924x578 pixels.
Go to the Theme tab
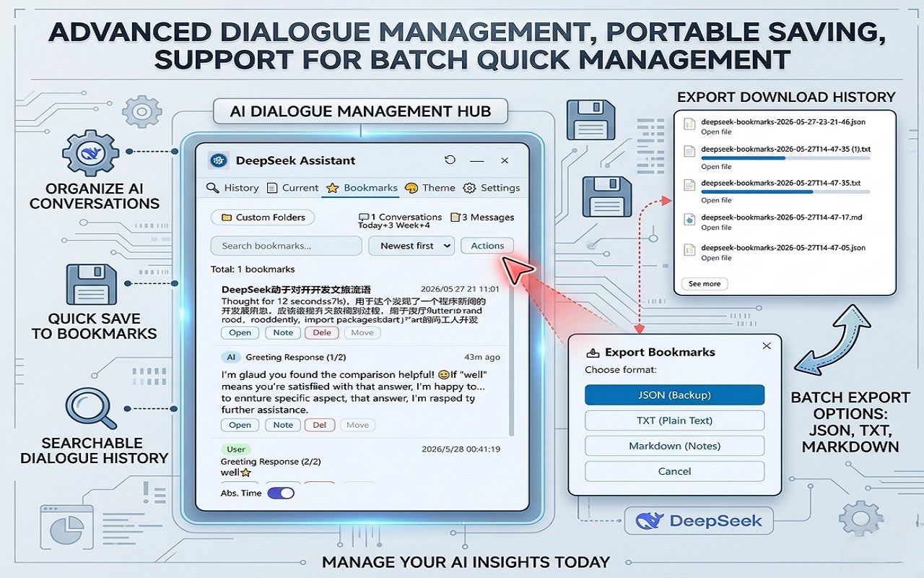tap(430, 188)
